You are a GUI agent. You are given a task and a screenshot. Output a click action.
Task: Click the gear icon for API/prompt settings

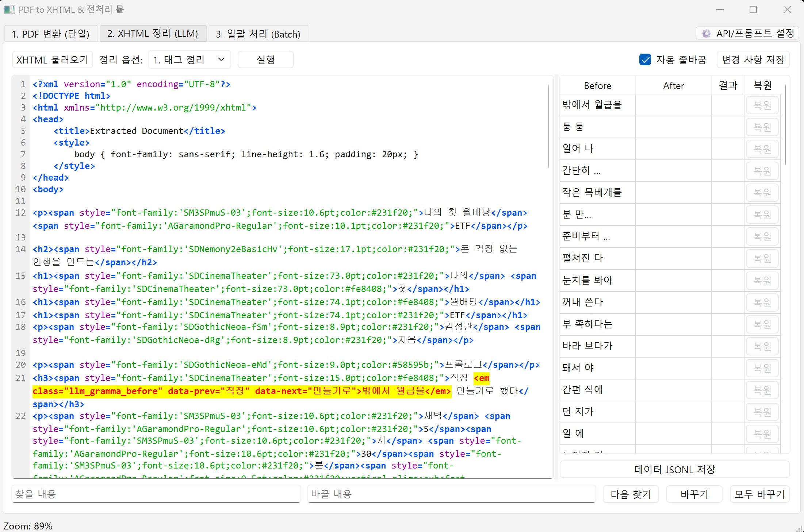coord(706,34)
